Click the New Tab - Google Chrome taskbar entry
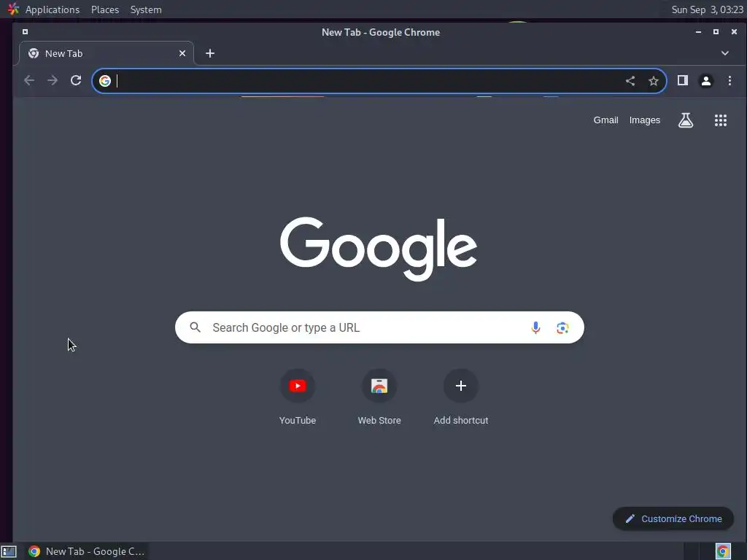The image size is (747, 560). [86, 551]
